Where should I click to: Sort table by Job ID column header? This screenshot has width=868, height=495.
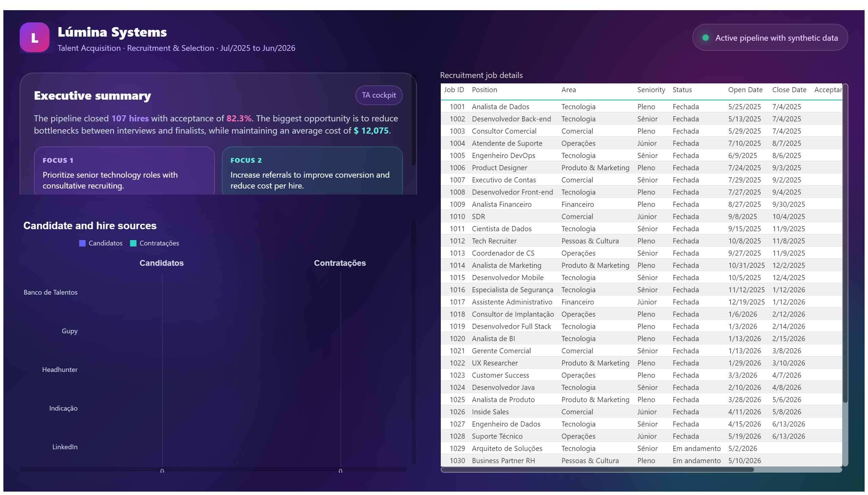pos(454,90)
